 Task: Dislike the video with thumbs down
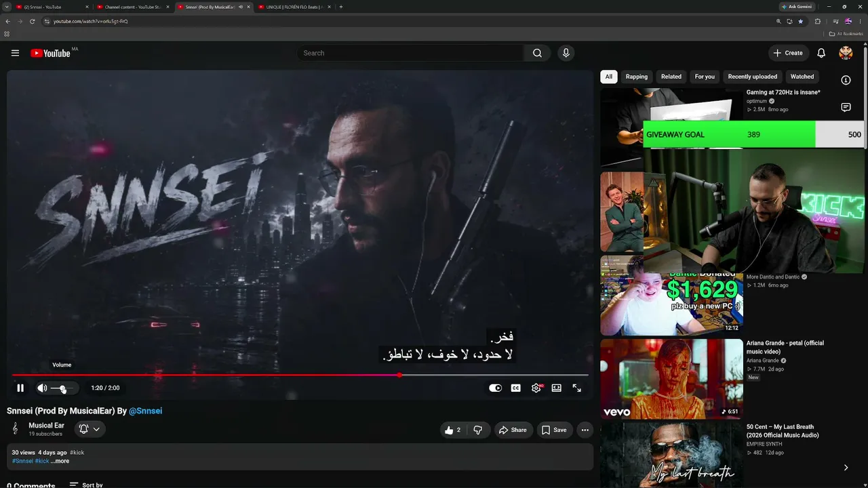click(478, 430)
